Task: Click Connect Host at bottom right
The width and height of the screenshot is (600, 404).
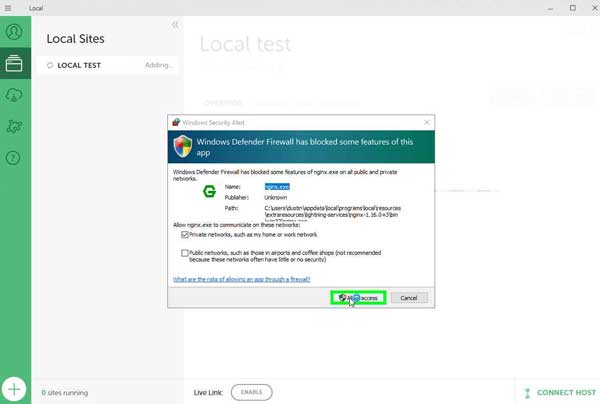Action: click(x=560, y=393)
